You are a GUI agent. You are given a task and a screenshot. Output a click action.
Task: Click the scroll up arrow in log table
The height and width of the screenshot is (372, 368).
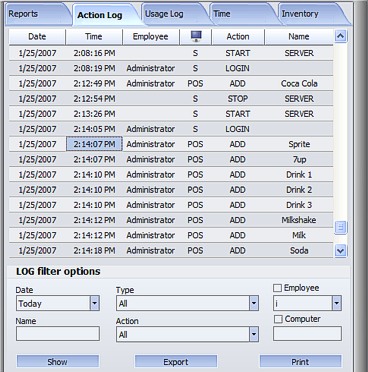point(340,36)
